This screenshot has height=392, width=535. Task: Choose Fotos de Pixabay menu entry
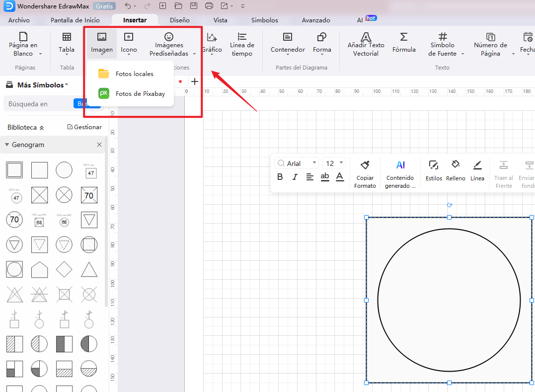point(140,93)
